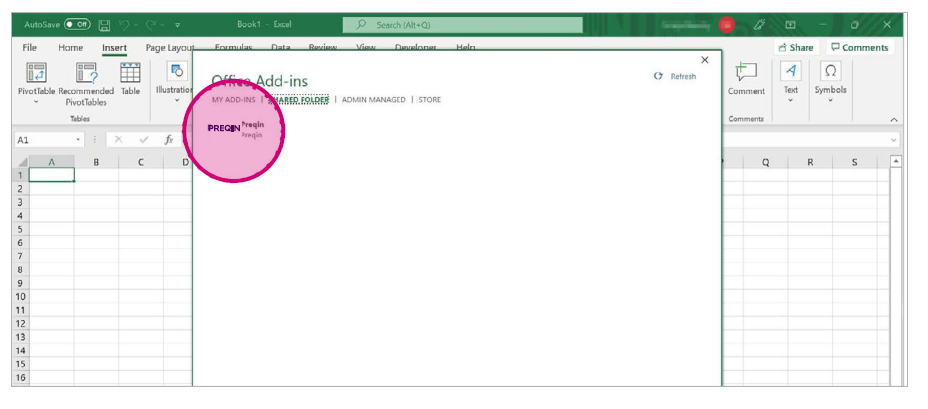
Task: Collapse the ribbon with chevron
Action: 894,120
